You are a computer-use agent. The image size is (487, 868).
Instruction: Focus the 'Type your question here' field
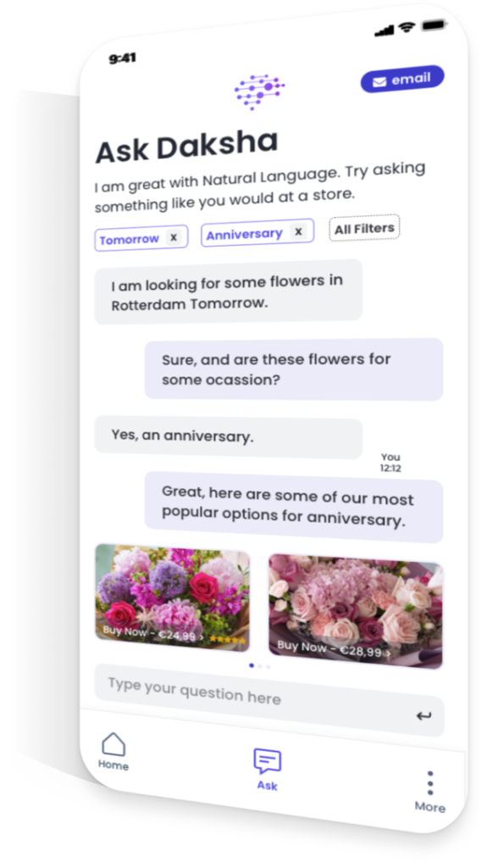pyautogui.click(x=269, y=700)
